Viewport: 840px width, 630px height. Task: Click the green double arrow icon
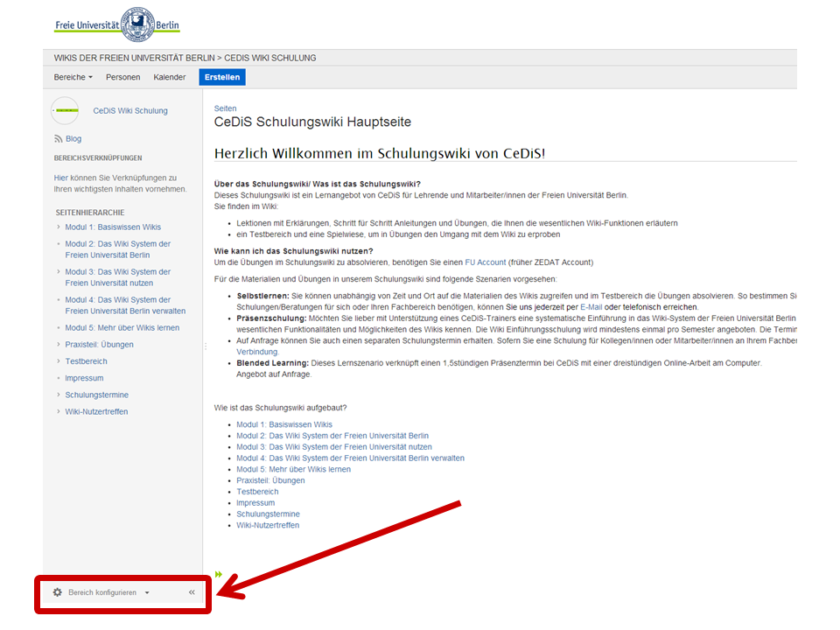pos(219,574)
